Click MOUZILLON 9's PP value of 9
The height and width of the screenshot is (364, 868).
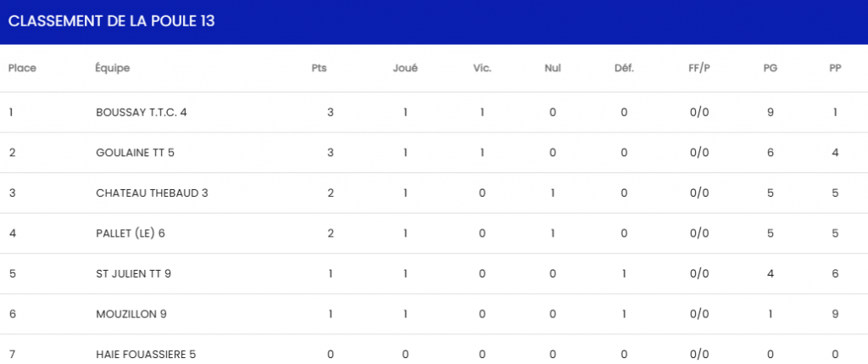tap(835, 314)
